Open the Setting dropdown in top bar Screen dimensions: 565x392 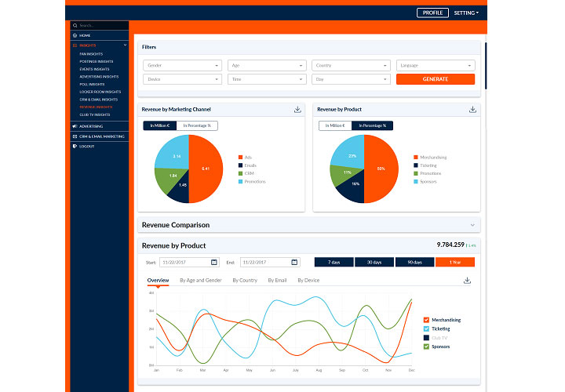point(466,13)
